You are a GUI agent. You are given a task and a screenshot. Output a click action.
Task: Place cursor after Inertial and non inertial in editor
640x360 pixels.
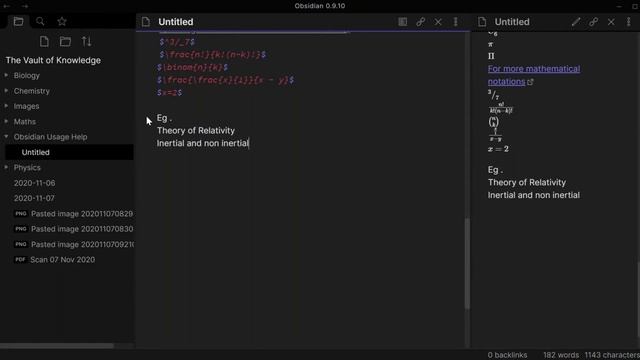(x=249, y=143)
